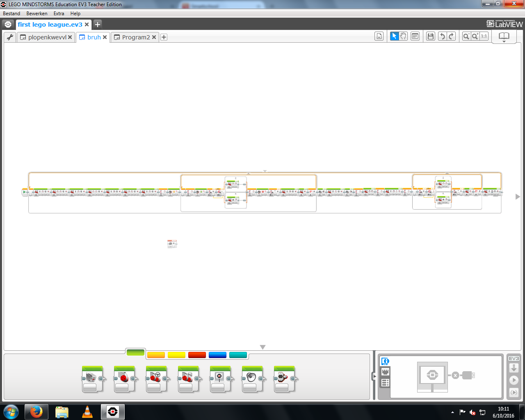Activate the Select pointer tool
This screenshot has width=525, height=420.
pos(394,37)
